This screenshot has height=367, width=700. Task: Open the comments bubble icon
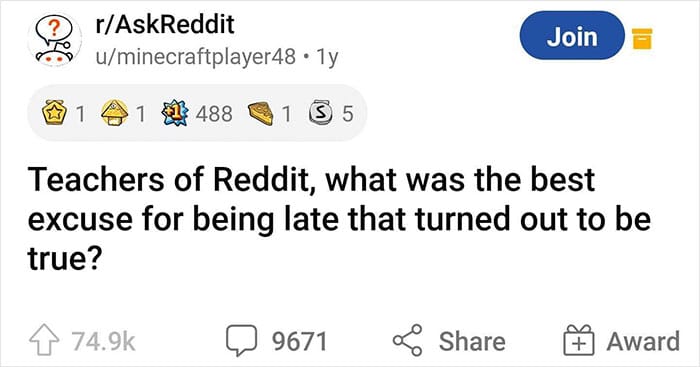(242, 341)
